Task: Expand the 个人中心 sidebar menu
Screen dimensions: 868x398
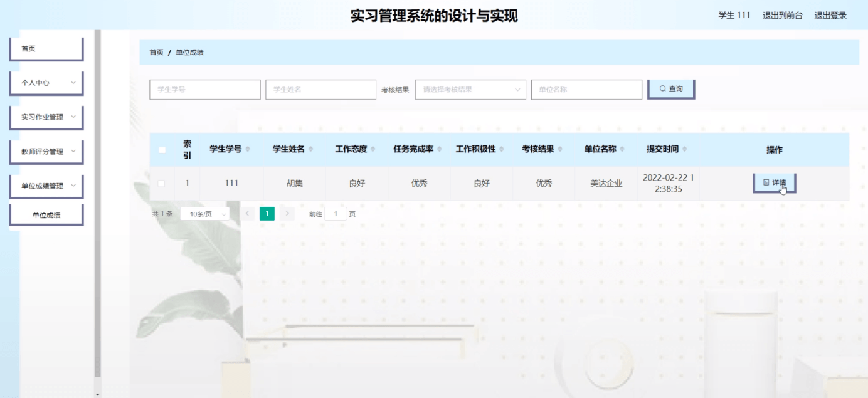Action: tap(46, 83)
